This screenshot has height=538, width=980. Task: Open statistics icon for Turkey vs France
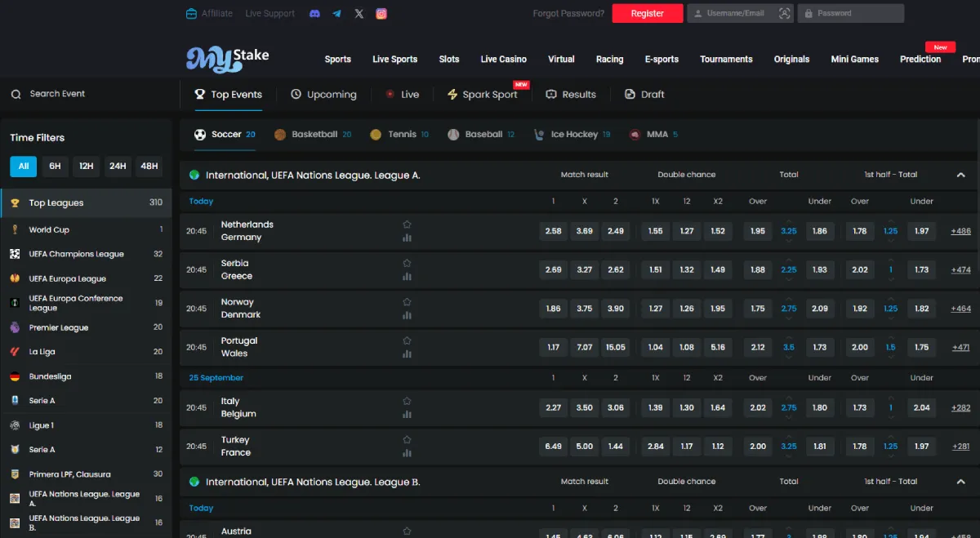[407, 452]
